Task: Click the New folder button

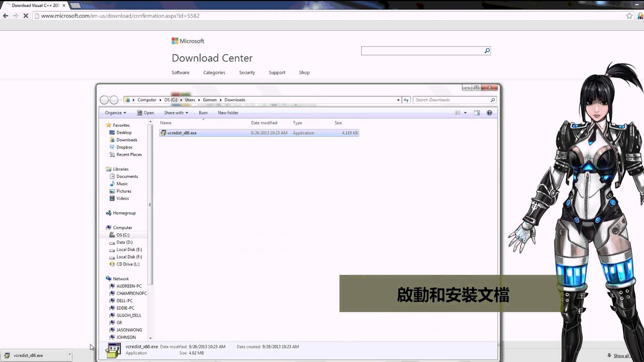Action: pos(228,113)
